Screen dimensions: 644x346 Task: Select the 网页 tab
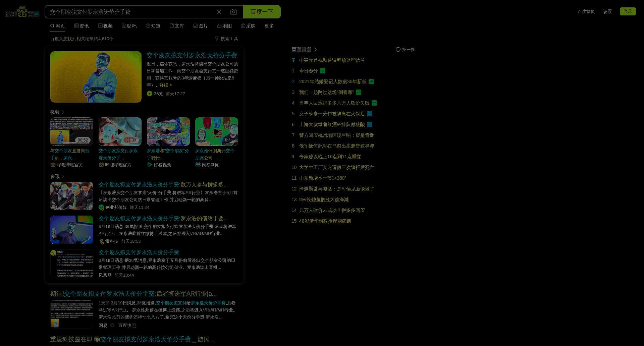coord(58,26)
